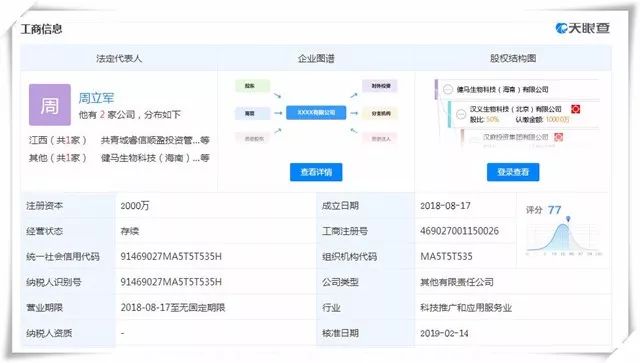Click the score distribution curve chart
Image resolution: width=640 pixels, height=363 pixels.
click(x=564, y=238)
